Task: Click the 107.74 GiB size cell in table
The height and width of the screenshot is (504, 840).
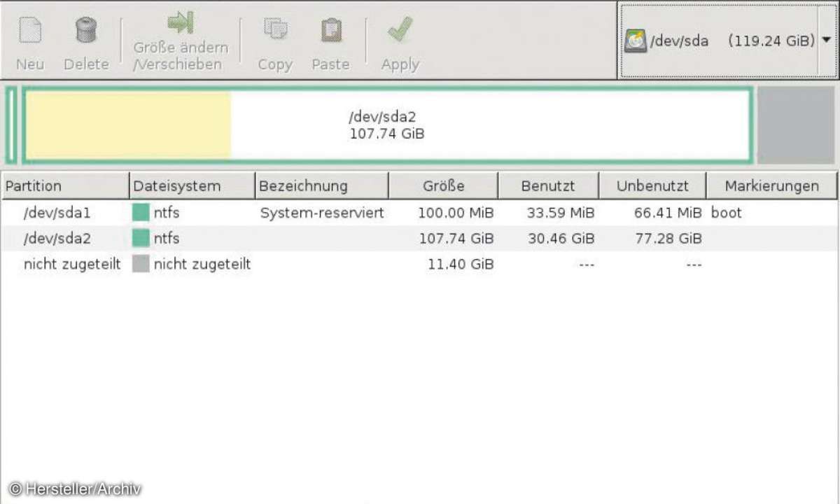Action: [x=456, y=239]
